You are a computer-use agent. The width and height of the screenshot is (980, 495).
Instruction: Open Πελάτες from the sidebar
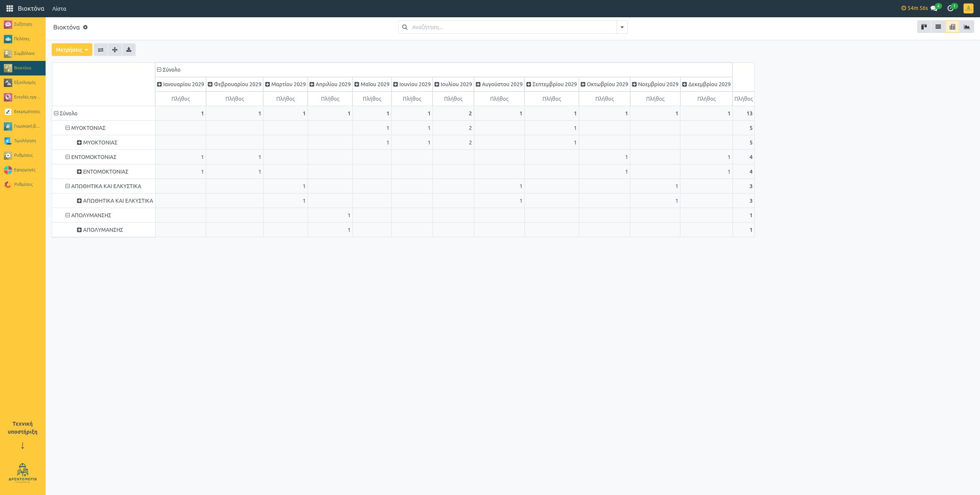[22, 39]
